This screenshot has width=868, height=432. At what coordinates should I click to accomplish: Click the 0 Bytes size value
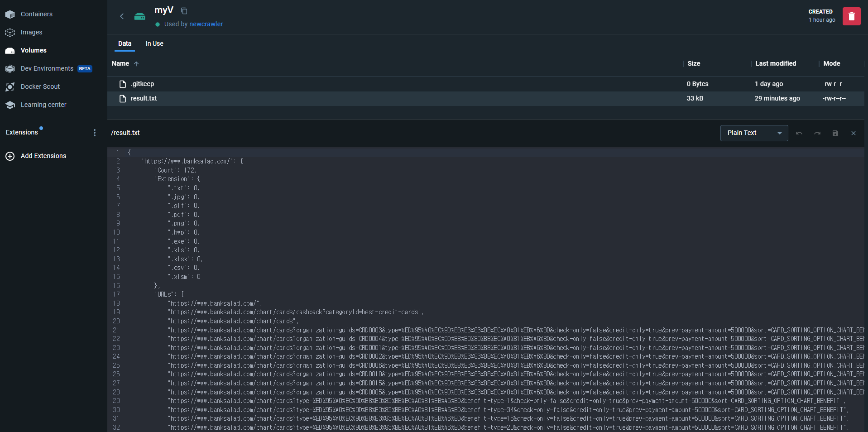(x=697, y=84)
